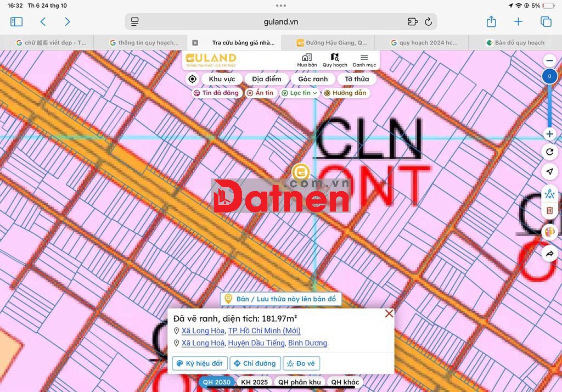Click the locate-me crosshair icon
The image size is (562, 392).
pyautogui.click(x=192, y=79)
